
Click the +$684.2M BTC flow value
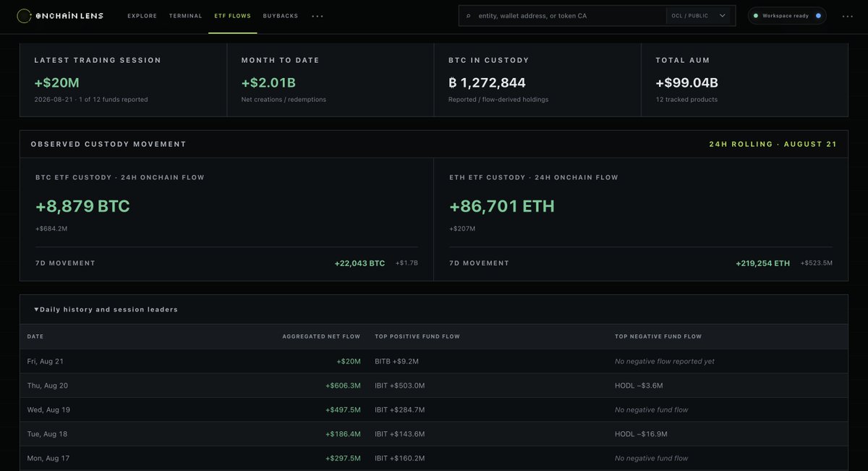(x=51, y=229)
